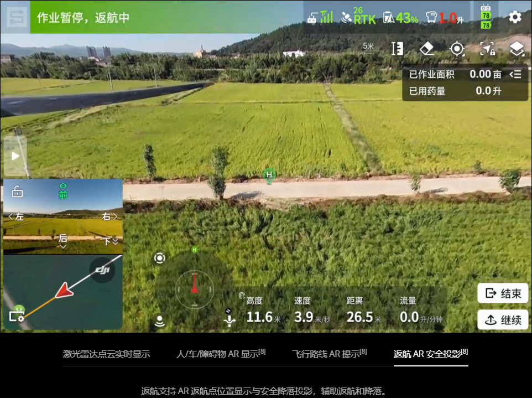Select the eraser tool icon
This screenshot has width=532, height=398.
[x=427, y=49]
